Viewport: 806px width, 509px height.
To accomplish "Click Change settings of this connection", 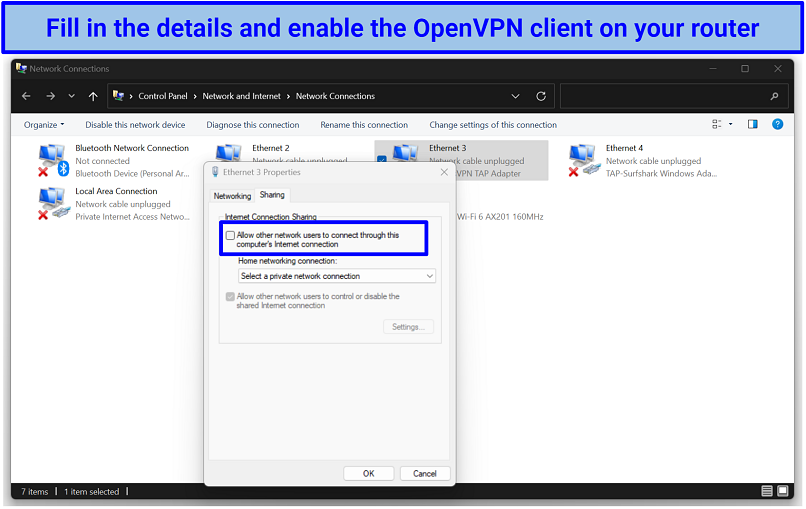I will click(493, 125).
